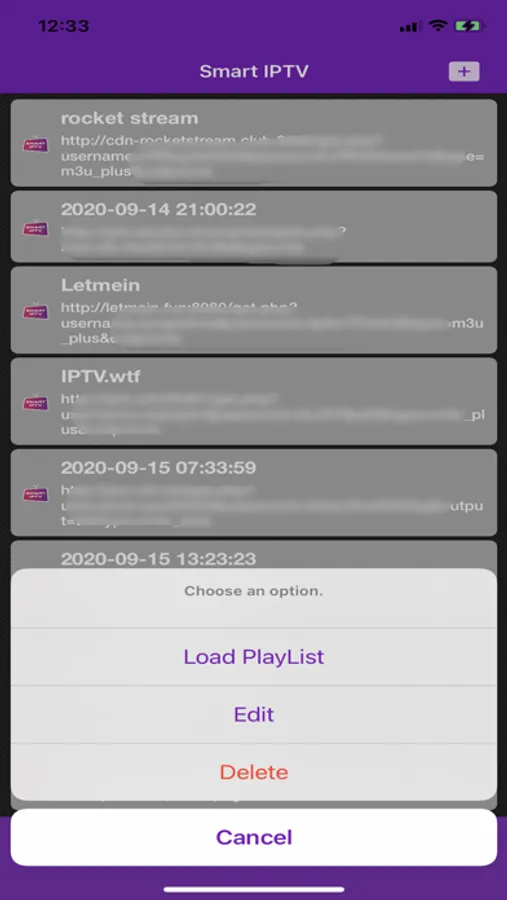Image resolution: width=507 pixels, height=900 pixels.
Task: Tap the 12:33 status bar clock
Action: coord(64,26)
